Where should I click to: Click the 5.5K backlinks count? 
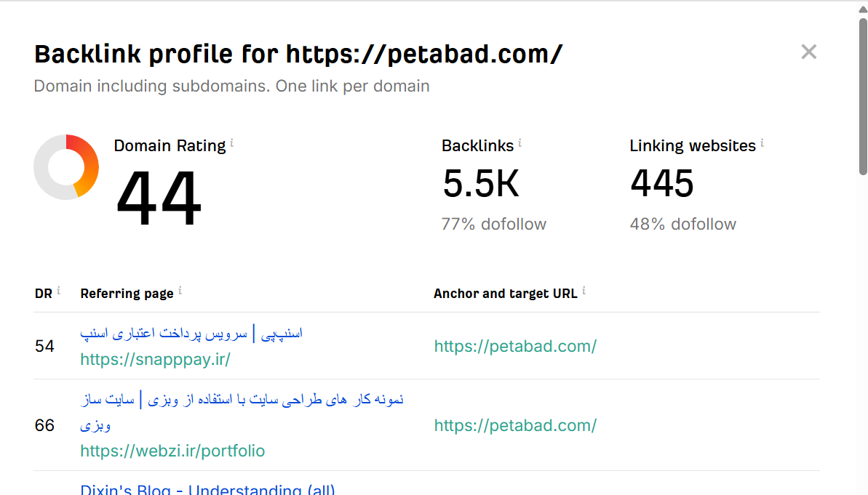pyautogui.click(x=481, y=184)
